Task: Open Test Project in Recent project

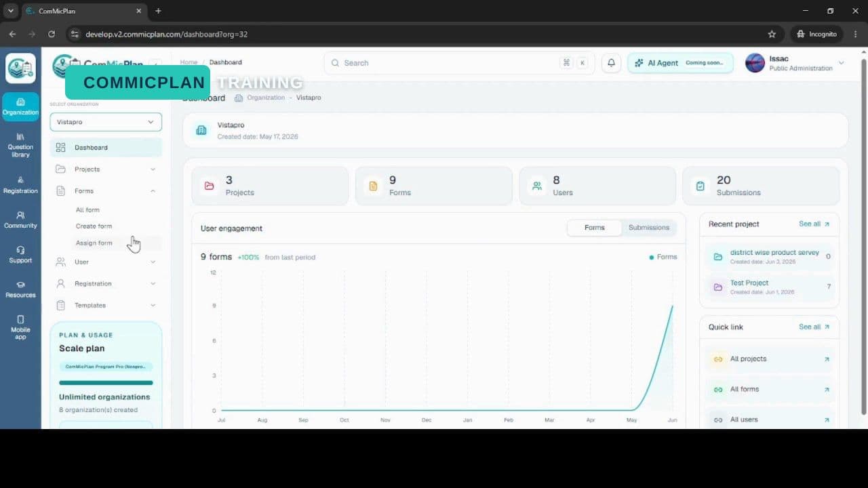Action: (769, 287)
